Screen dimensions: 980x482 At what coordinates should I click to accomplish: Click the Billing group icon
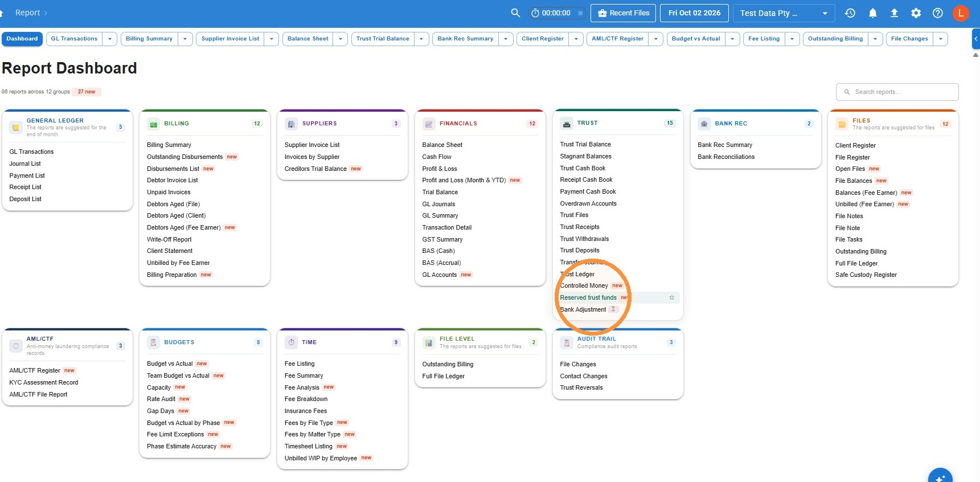pyautogui.click(x=153, y=124)
